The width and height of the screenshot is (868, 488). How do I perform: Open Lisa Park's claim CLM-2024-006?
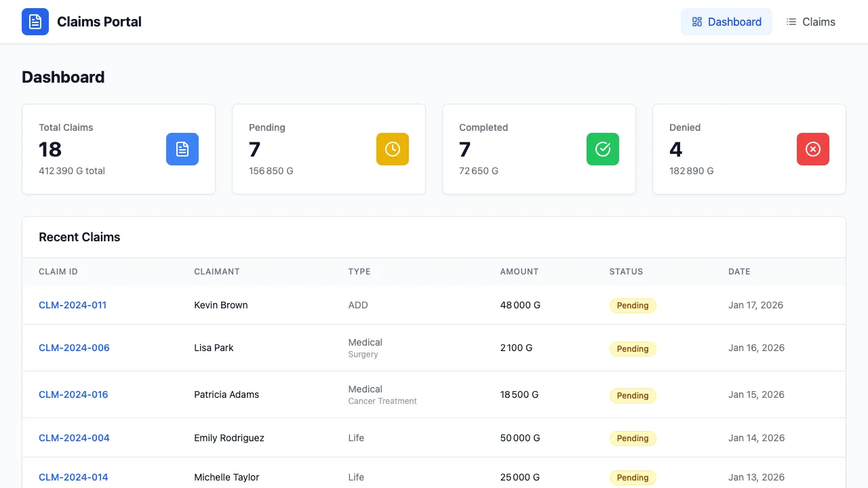click(74, 348)
